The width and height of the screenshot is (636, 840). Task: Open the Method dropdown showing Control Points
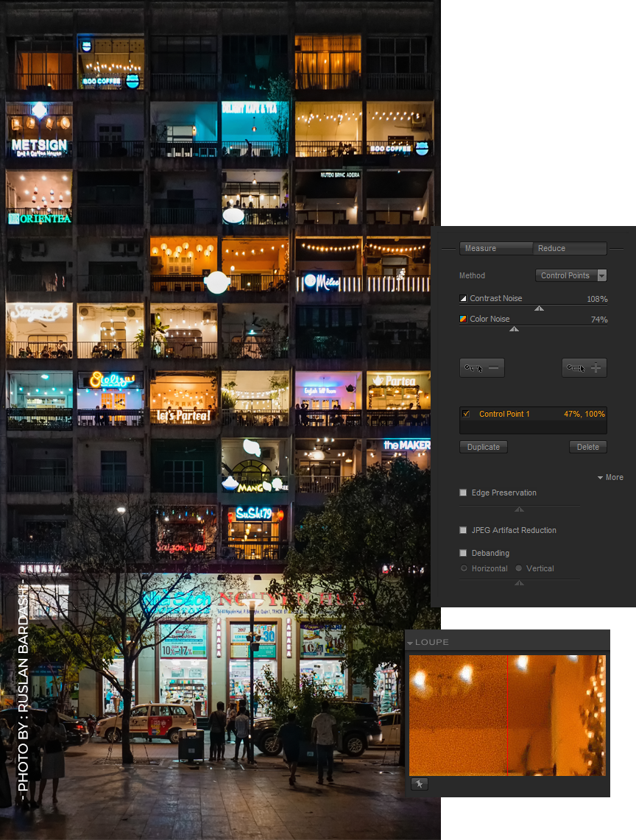point(570,275)
